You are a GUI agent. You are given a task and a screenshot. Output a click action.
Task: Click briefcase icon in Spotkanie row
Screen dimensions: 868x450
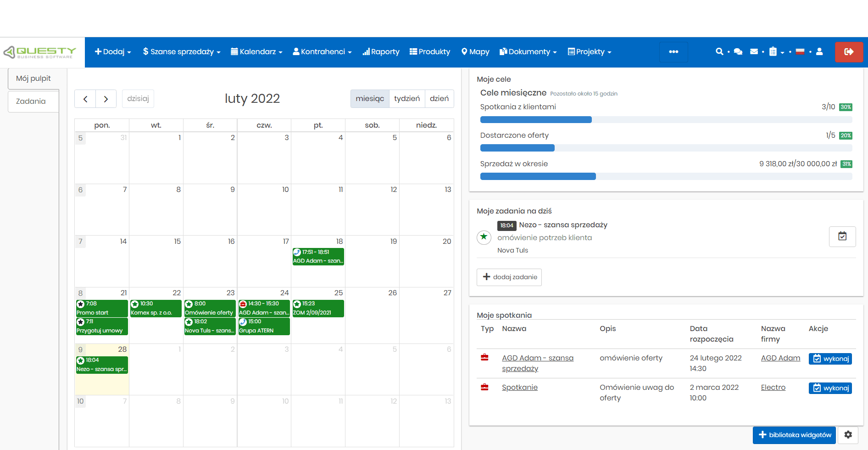pyautogui.click(x=484, y=387)
